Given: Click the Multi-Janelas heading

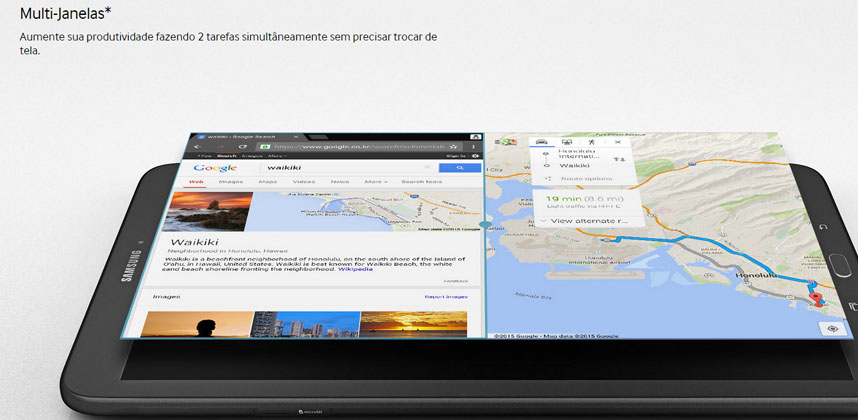Looking at the screenshot, I should pyautogui.click(x=66, y=14).
